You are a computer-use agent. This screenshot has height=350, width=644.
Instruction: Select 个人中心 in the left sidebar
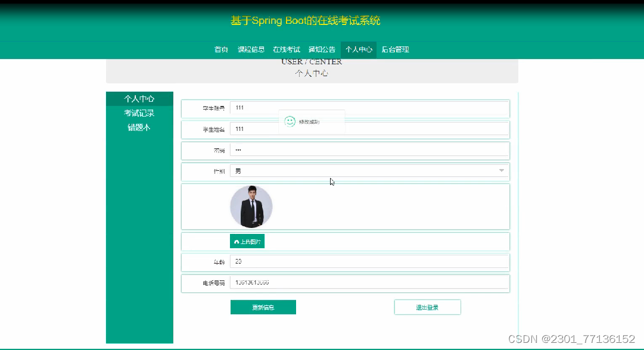pyautogui.click(x=139, y=99)
